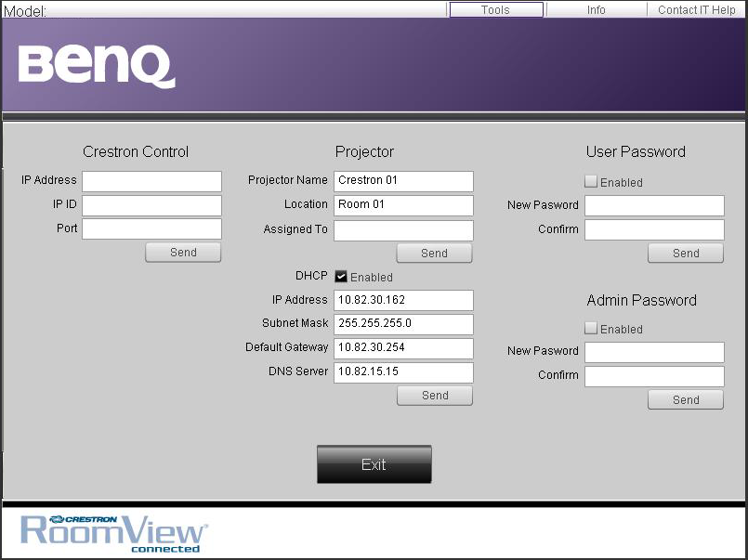This screenshot has width=748, height=560.
Task: Click the Admin Password Confirm field
Action: (654, 376)
